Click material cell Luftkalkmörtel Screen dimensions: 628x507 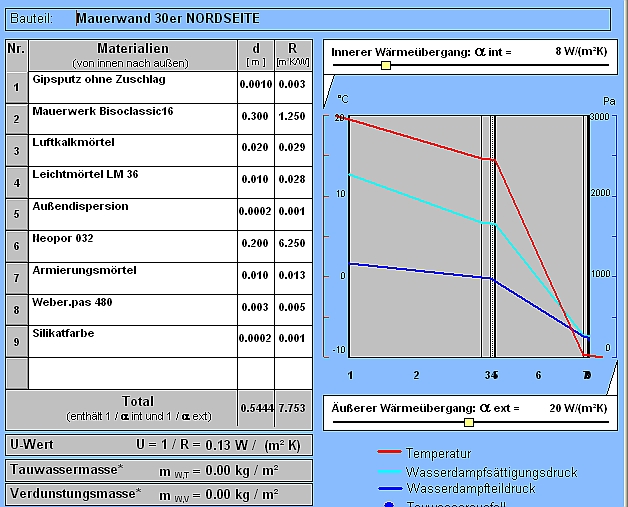pos(133,151)
